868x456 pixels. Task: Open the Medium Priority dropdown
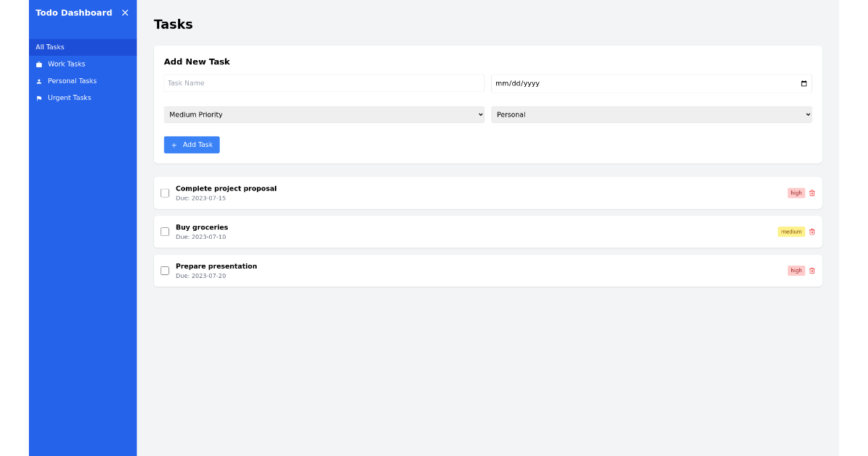point(323,114)
